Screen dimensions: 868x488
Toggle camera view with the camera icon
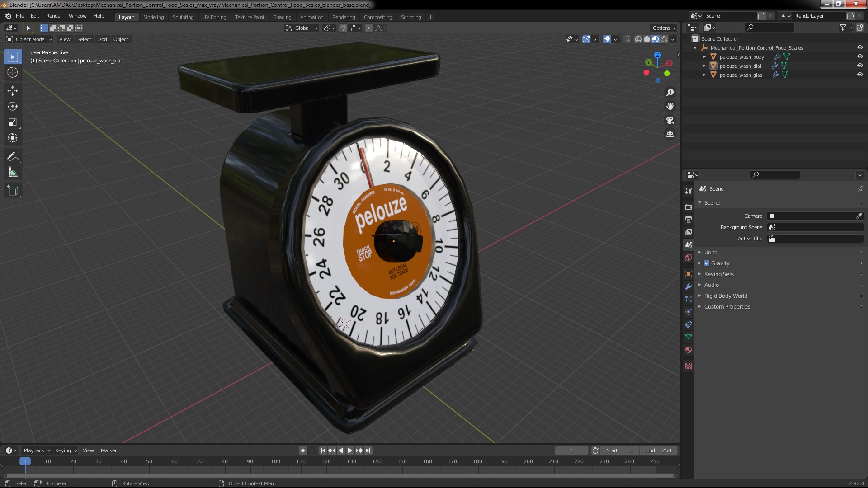point(670,120)
